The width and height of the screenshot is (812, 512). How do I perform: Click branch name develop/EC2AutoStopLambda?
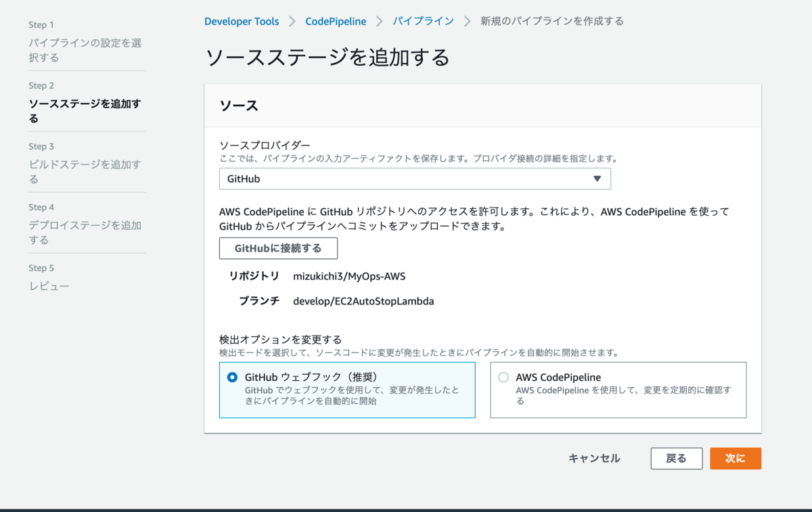tap(363, 301)
